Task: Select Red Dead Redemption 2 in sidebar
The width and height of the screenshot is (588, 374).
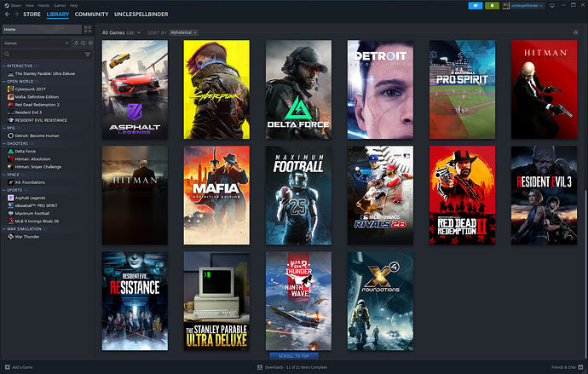Action: (x=33, y=105)
